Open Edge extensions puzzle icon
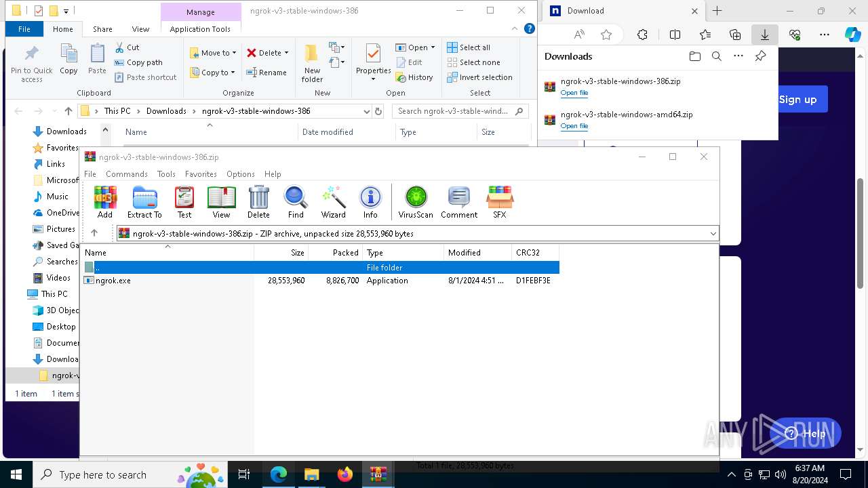Screen dimensions: 868x488 pos(642,35)
